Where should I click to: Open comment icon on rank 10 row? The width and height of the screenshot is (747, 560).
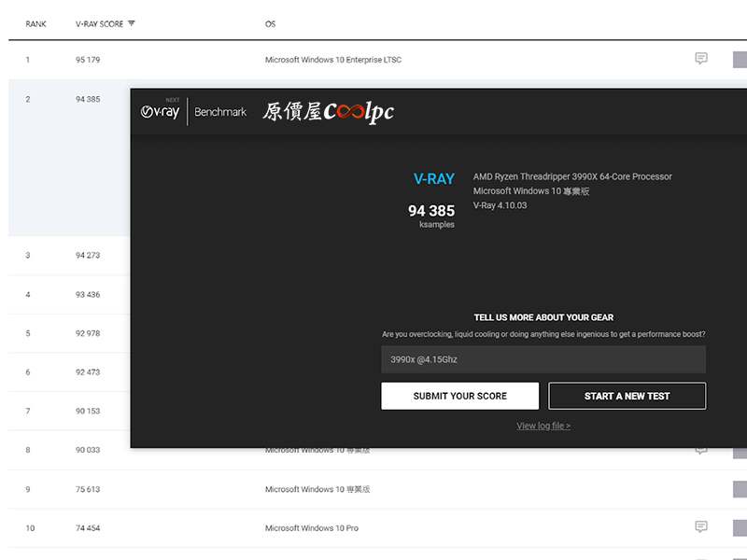[x=701, y=526]
